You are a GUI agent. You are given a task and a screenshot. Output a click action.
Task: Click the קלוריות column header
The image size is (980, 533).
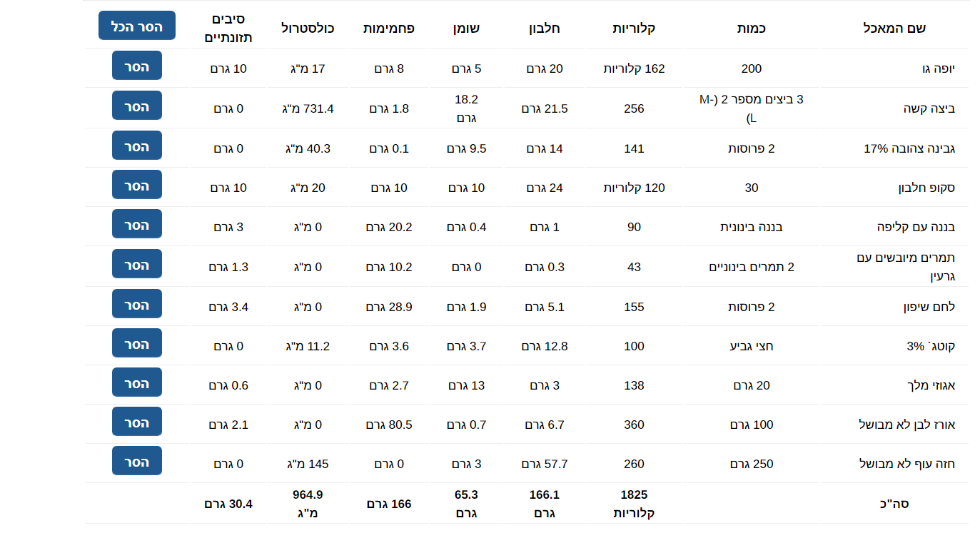pos(634,29)
